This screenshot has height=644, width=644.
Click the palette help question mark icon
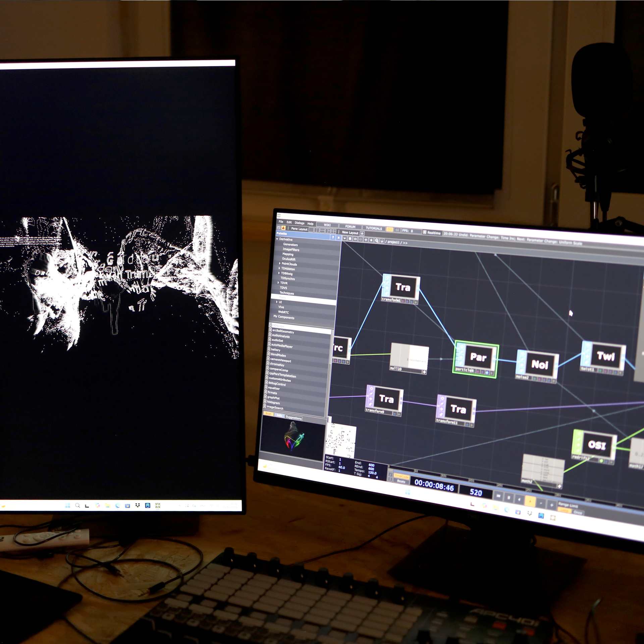[x=333, y=237]
